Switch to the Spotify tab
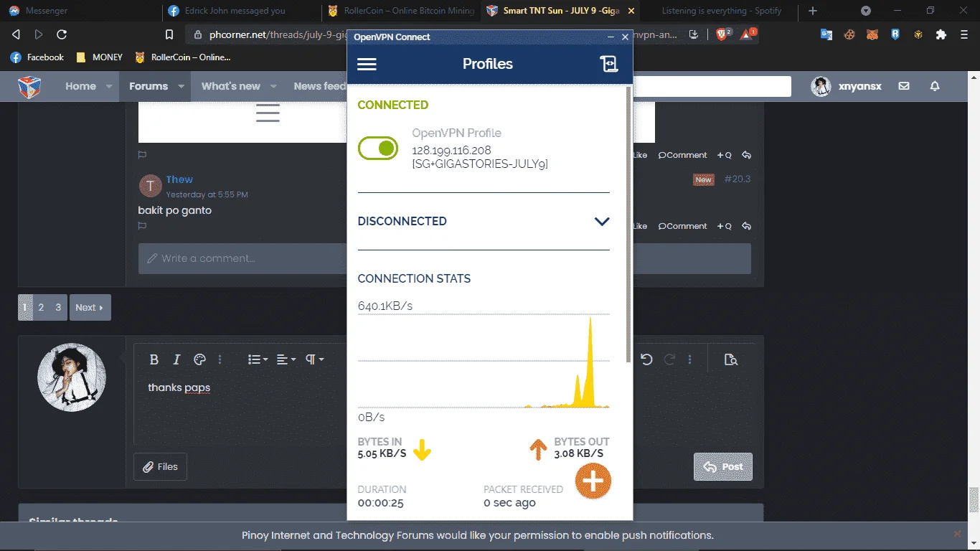This screenshot has height=551, width=980. pos(720,11)
